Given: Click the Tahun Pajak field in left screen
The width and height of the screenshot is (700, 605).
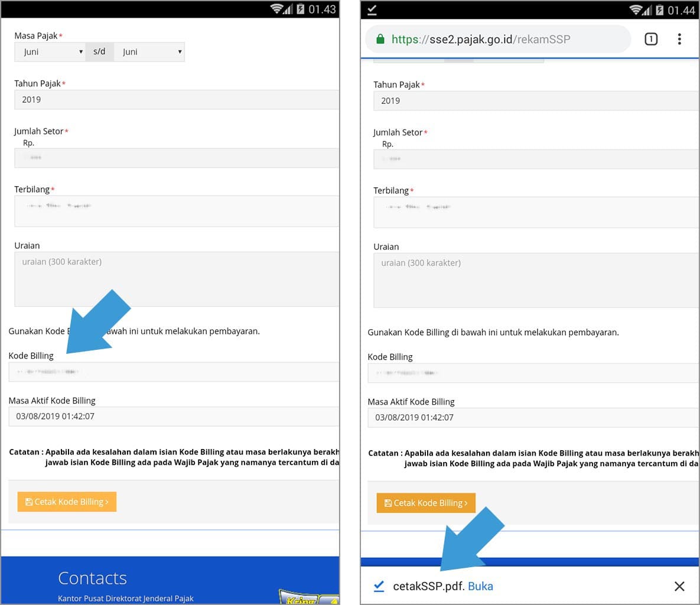Looking at the screenshot, I should 177,100.
